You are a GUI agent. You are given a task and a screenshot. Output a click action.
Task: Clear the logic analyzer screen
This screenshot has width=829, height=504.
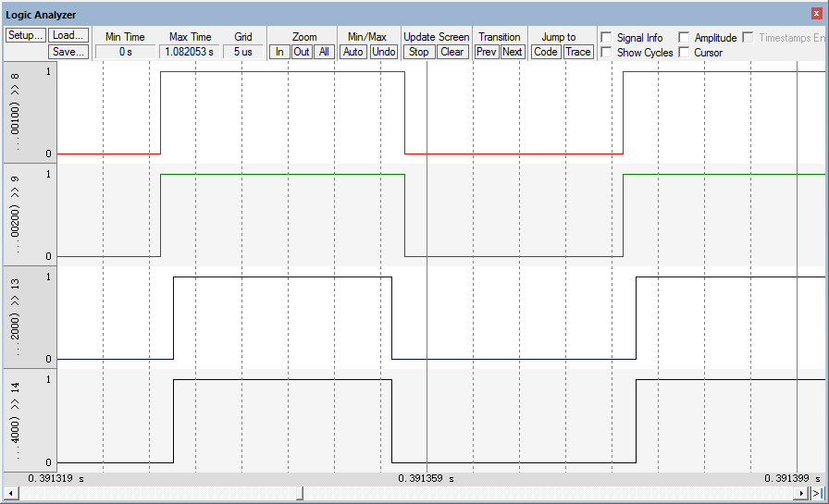click(452, 52)
